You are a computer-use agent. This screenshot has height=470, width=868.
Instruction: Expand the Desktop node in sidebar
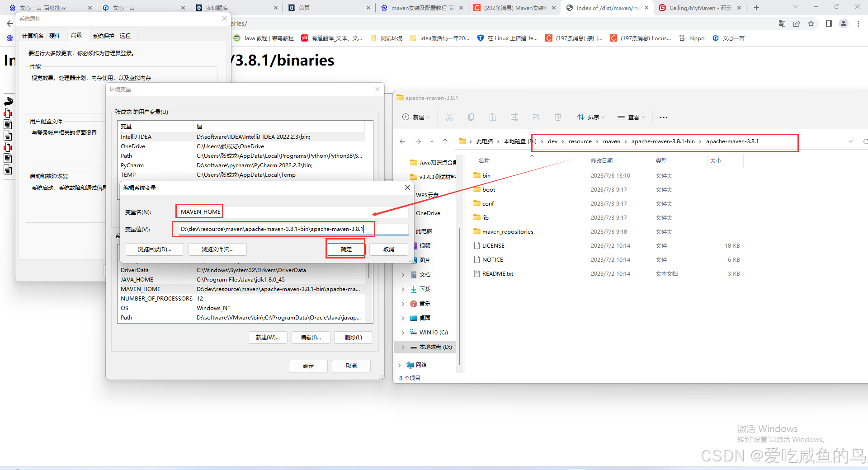tap(403, 318)
